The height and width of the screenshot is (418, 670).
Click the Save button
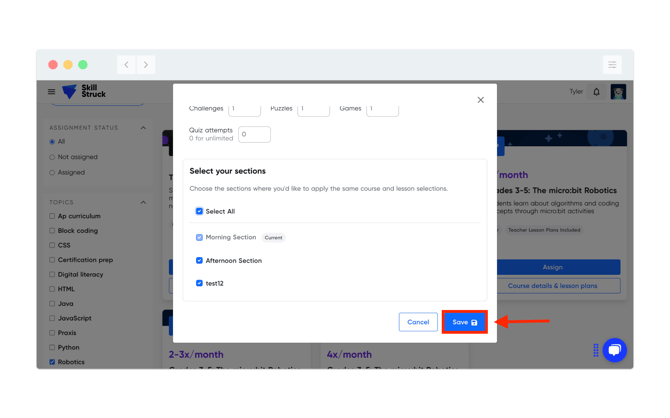pyautogui.click(x=464, y=322)
